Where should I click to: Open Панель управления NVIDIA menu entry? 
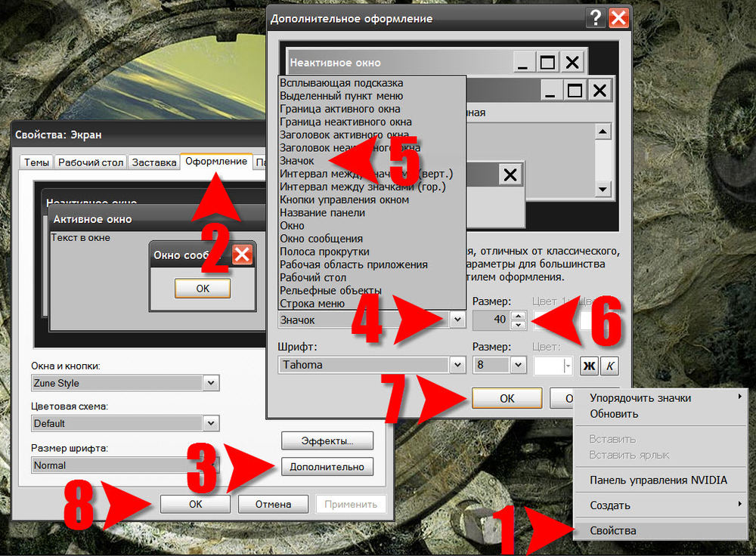[x=659, y=480]
